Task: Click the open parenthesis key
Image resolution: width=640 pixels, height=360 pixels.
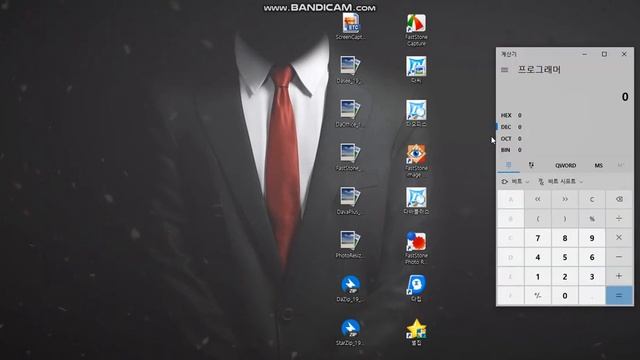Action: point(538,219)
